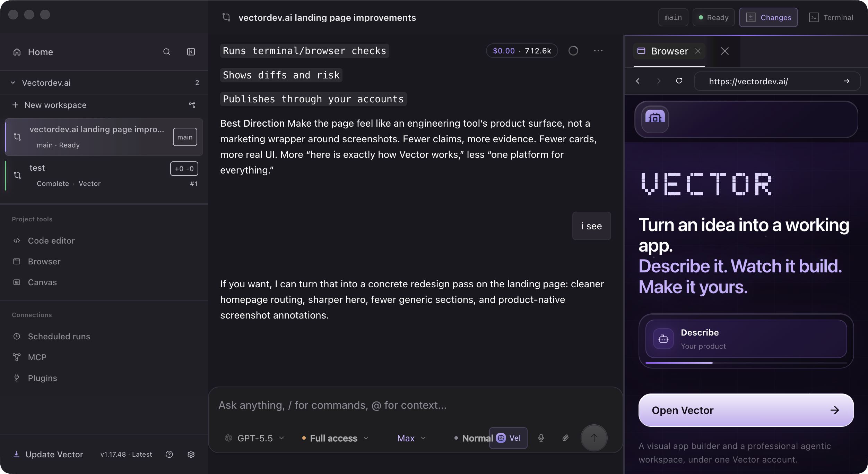Collapse the Vectordev.ai project group
The width and height of the screenshot is (868, 474).
[13, 83]
